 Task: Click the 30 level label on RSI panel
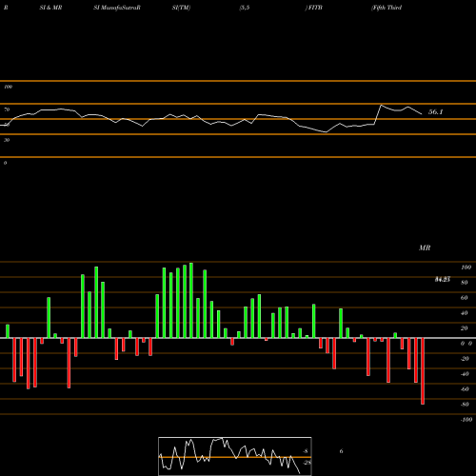coord(7,140)
